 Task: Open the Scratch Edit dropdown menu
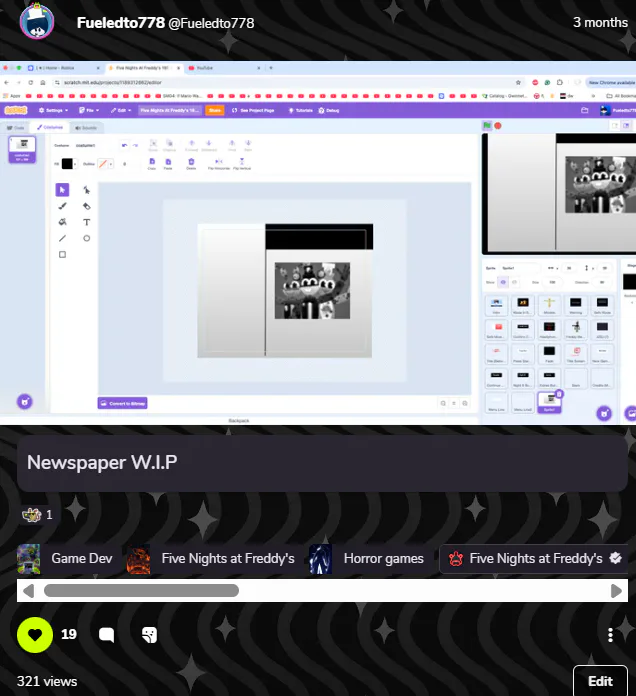coord(121,110)
